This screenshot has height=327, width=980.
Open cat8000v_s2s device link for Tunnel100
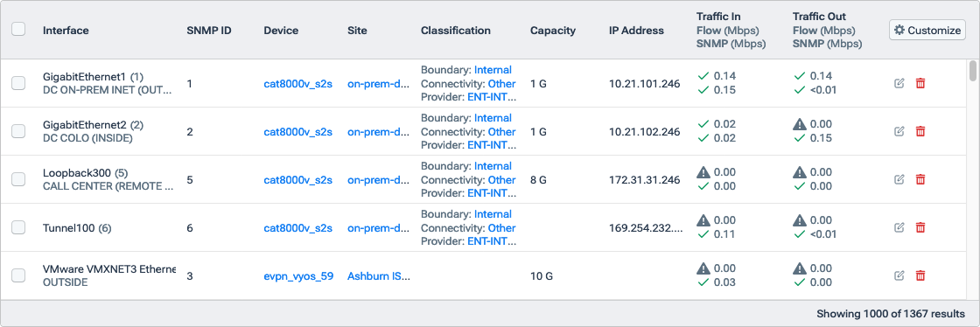(x=298, y=228)
